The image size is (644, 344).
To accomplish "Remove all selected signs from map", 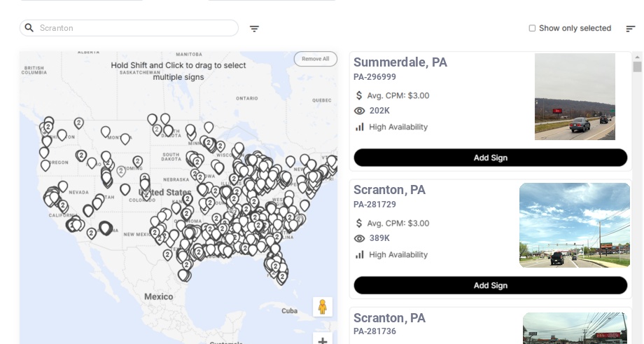I will point(316,59).
